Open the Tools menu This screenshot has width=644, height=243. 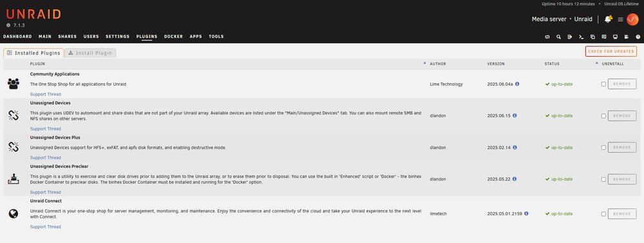point(216,37)
